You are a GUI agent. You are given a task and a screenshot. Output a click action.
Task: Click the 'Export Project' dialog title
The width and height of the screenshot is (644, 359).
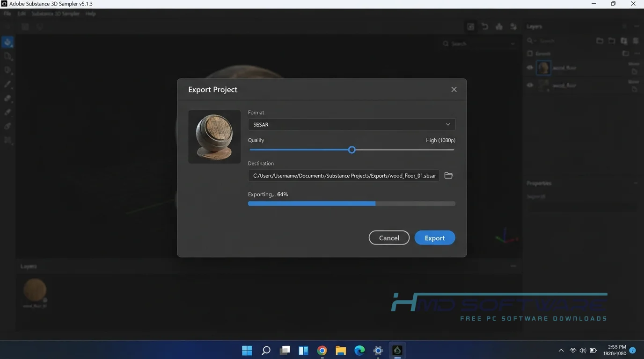[x=213, y=89]
